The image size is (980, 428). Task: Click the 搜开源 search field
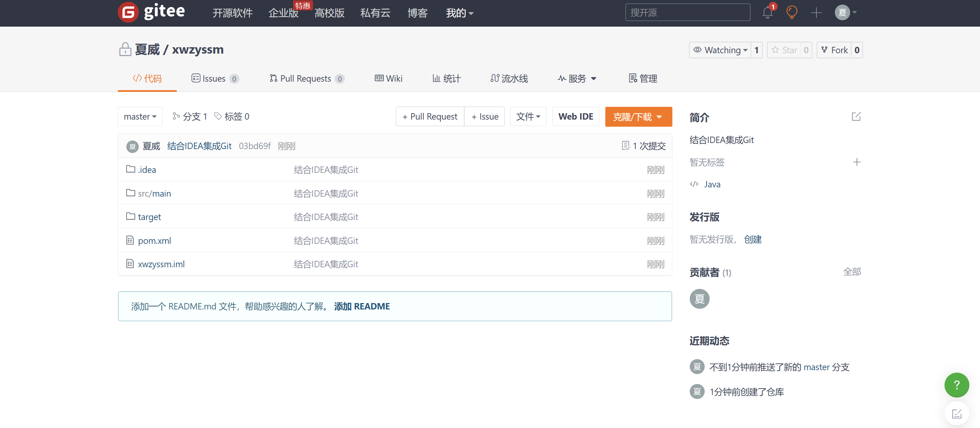[687, 12]
